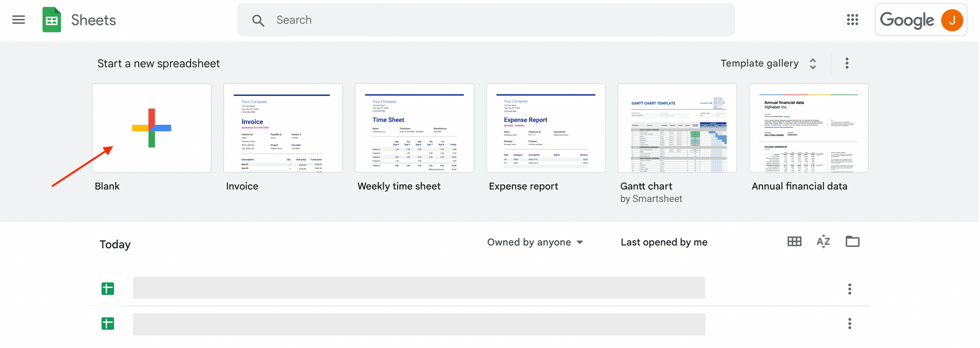The height and width of the screenshot is (348, 980).
Task: Open the AZ sort options
Action: [x=823, y=241]
